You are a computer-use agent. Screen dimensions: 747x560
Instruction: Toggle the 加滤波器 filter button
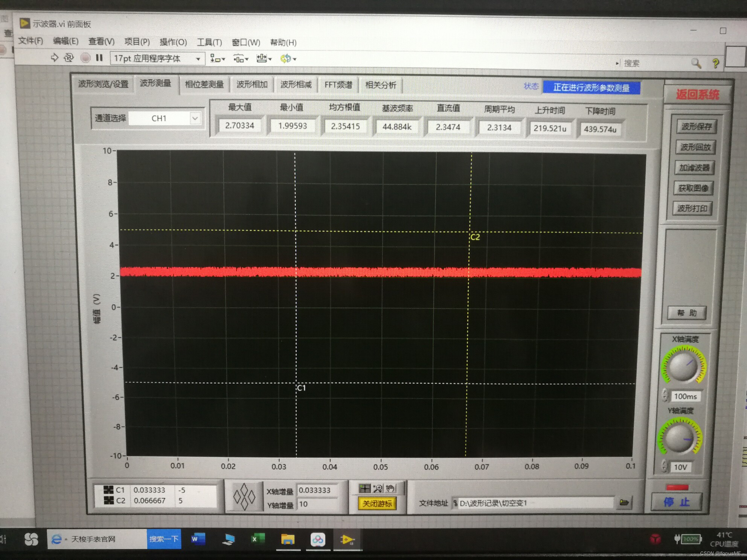coord(694,167)
